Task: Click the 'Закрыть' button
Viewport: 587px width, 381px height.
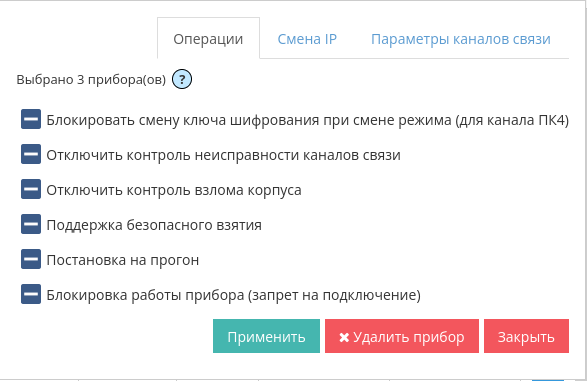Action: pyautogui.click(x=526, y=336)
